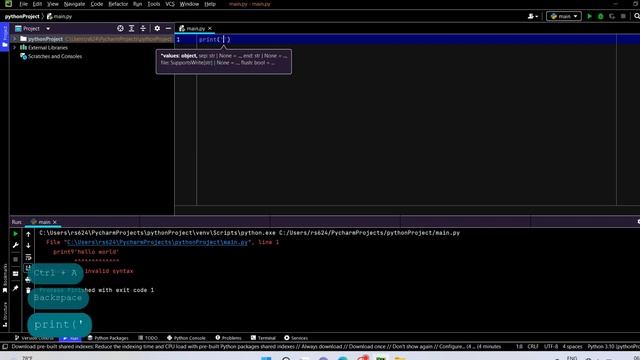Image resolution: width=640 pixels, height=360 pixels.
Task: Open the Tools menu
Action: pos(153,4)
